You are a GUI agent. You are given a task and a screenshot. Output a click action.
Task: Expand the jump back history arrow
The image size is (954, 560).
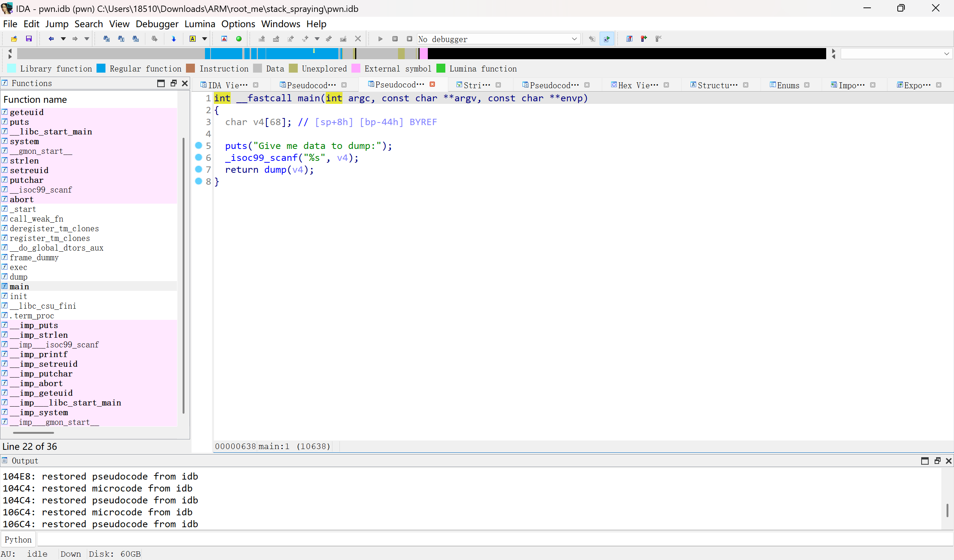coord(63,39)
